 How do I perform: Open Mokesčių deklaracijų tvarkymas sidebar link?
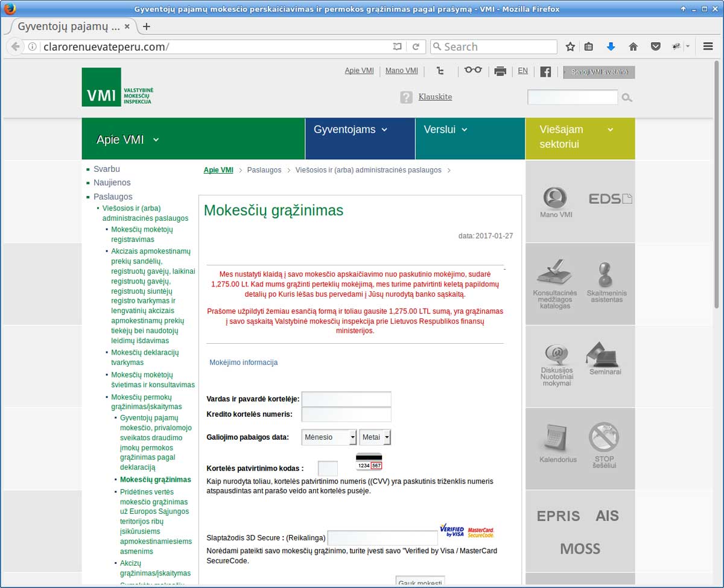[x=145, y=358]
